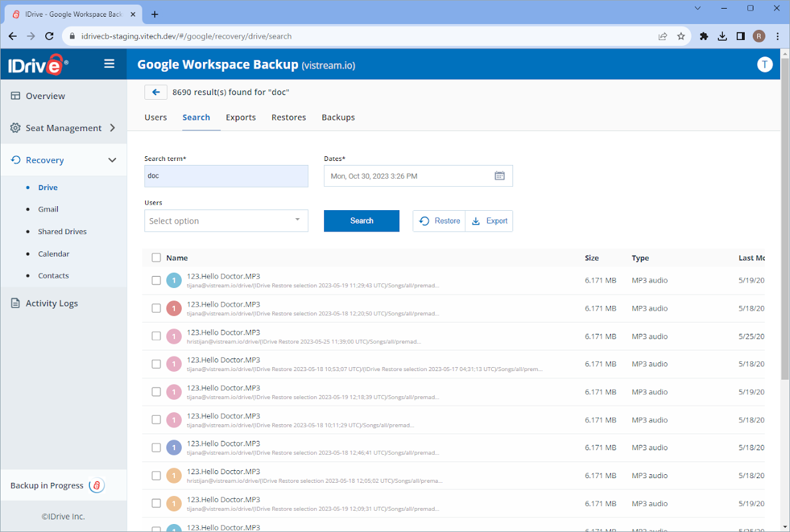Screen dimensions: 790x532
Task: Click the Backup in Progress status icon
Action: click(x=97, y=485)
